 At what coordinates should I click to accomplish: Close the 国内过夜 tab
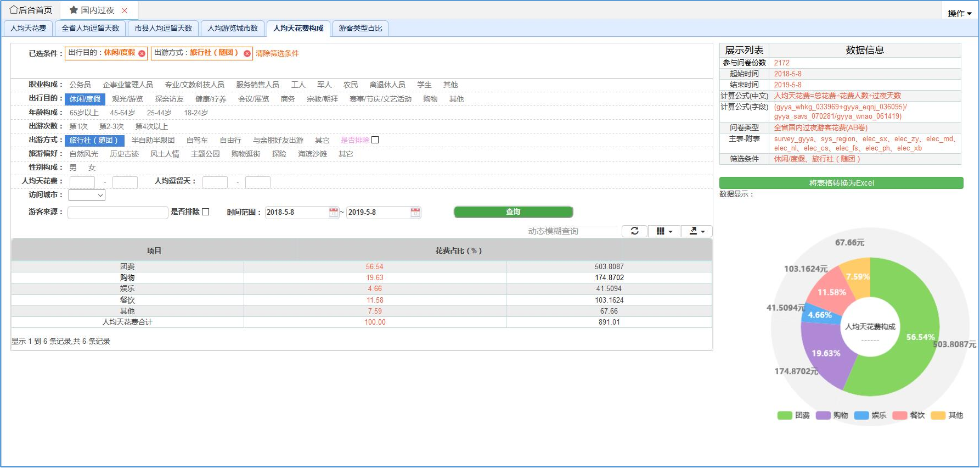pyautogui.click(x=125, y=10)
